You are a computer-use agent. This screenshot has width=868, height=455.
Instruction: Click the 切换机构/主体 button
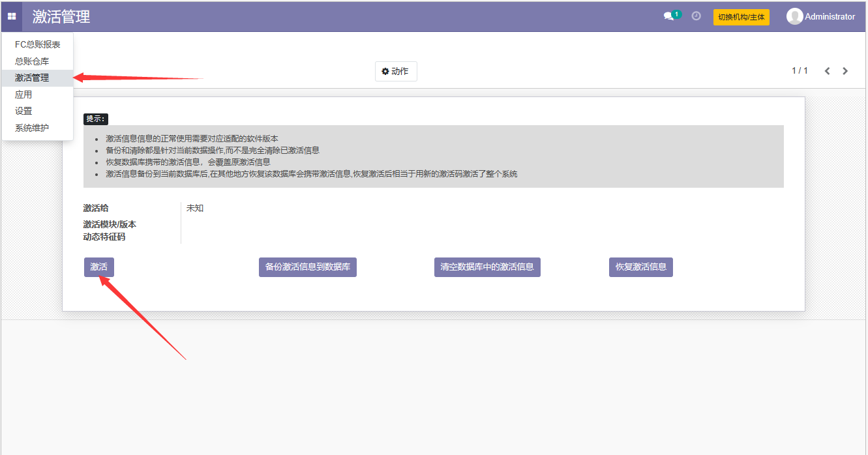coord(741,17)
